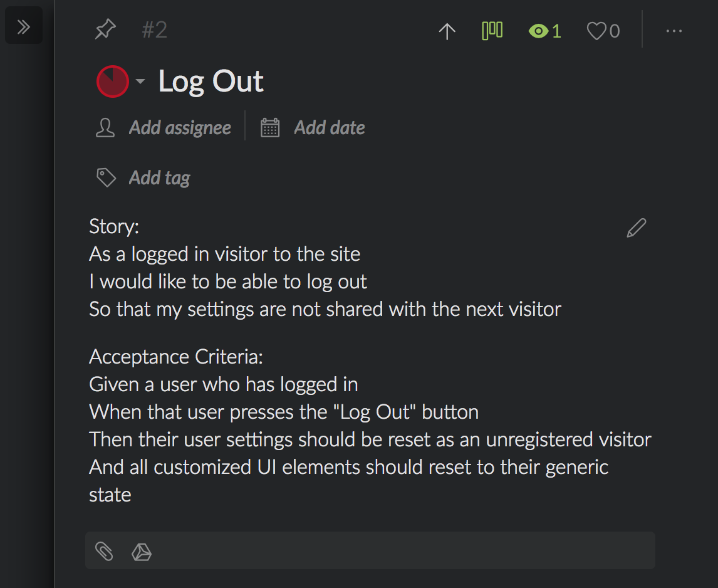
Task: Click the upward arrow icon in the header
Action: [x=447, y=31]
